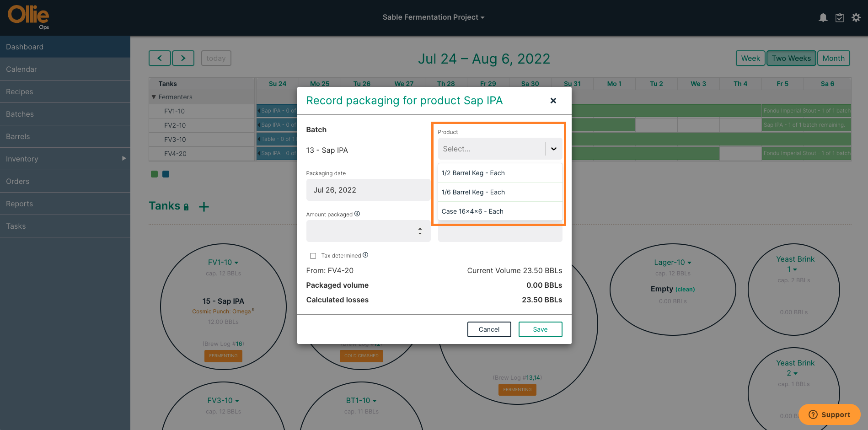Screen dimensions: 868x430
Task: Open the Sap IPA batch bar on FV2-10 right side
Action: point(806,125)
